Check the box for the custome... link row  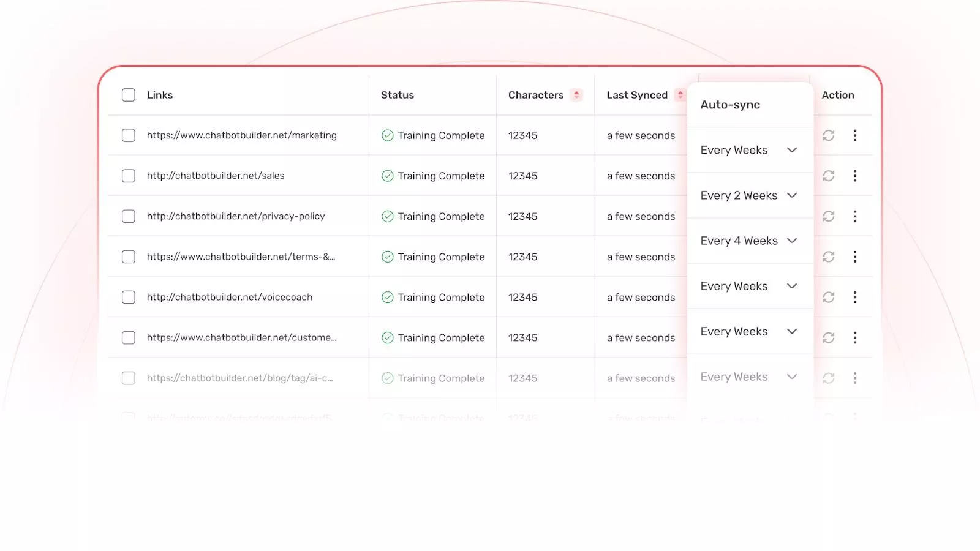129,337
